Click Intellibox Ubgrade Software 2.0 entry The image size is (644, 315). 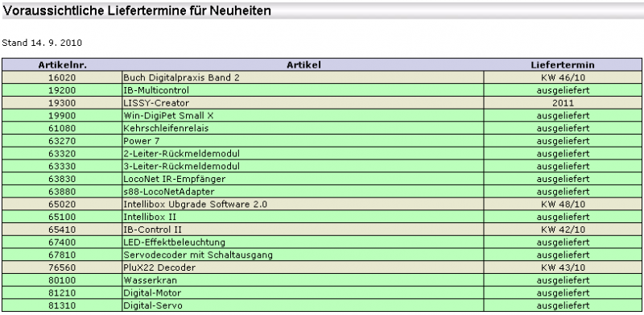[195, 205]
